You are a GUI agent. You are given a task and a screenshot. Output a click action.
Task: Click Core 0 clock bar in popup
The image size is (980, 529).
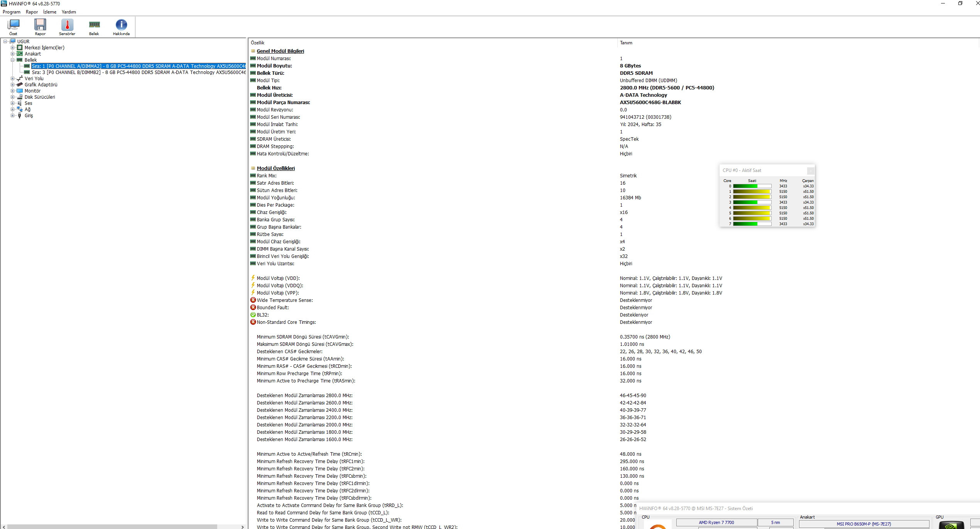tap(752, 186)
